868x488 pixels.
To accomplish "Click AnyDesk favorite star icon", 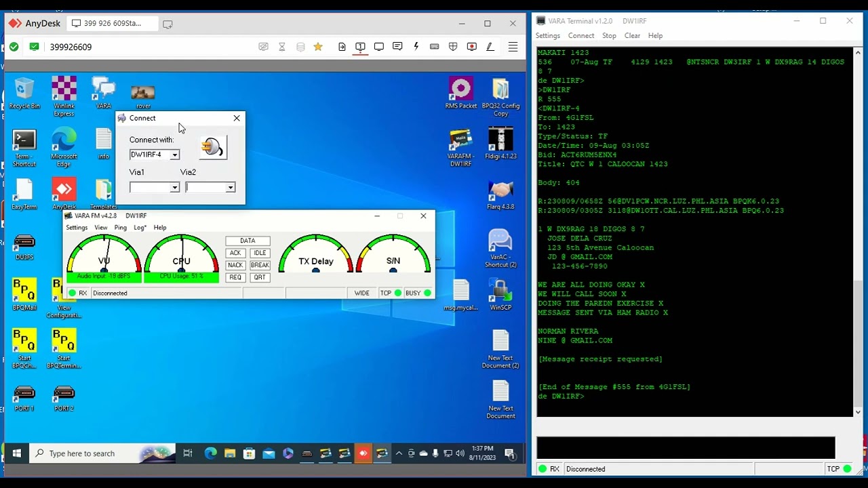I will pyautogui.click(x=318, y=47).
